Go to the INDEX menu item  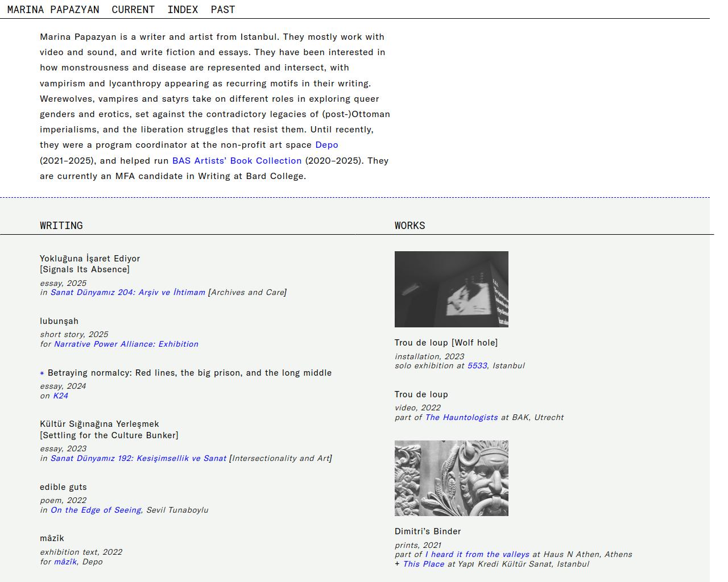pyautogui.click(x=183, y=10)
